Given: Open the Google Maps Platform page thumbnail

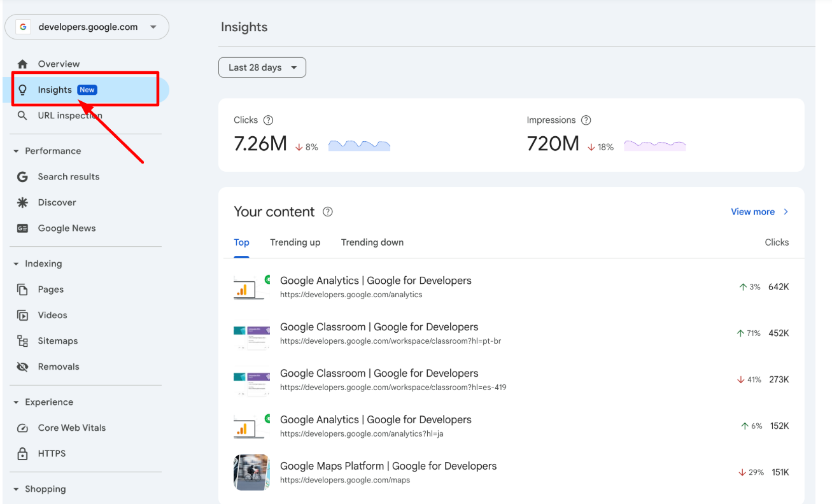Looking at the screenshot, I should click(251, 472).
